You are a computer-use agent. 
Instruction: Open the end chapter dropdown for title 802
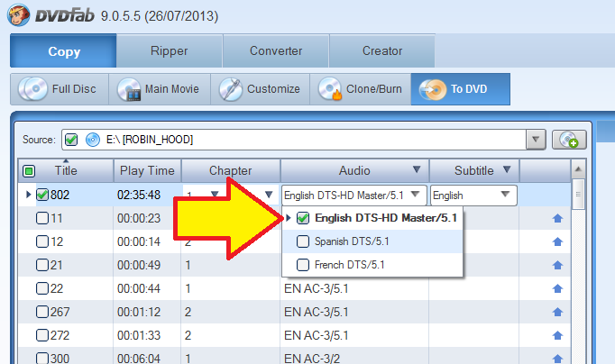pos(269,195)
